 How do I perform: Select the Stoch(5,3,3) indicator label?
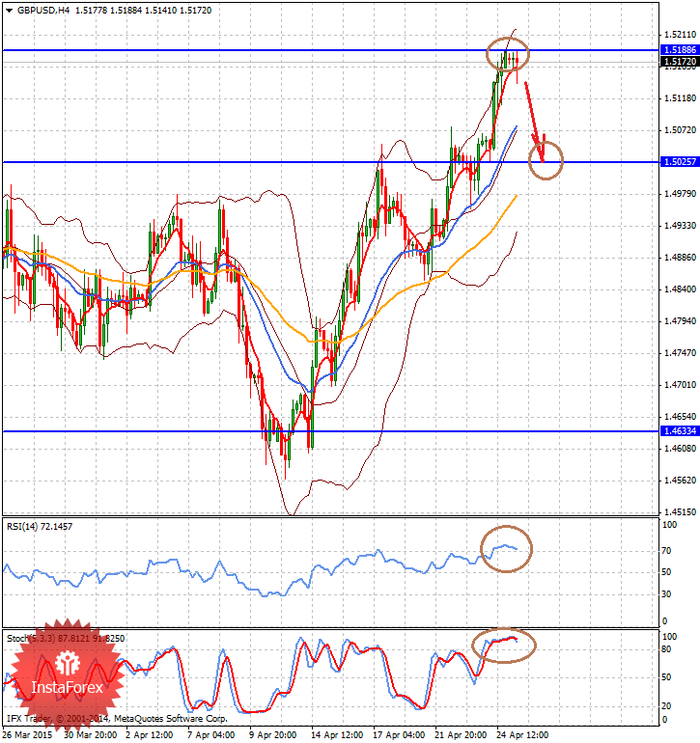(66, 638)
